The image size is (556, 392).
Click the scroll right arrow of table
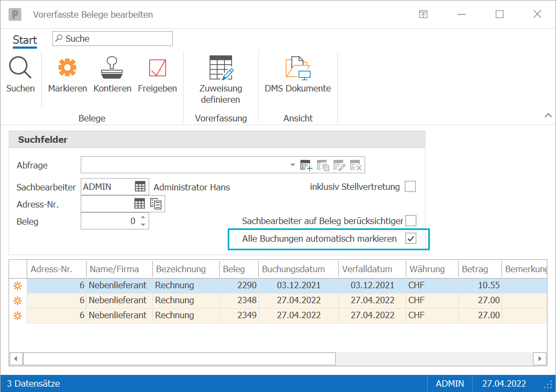(539, 359)
